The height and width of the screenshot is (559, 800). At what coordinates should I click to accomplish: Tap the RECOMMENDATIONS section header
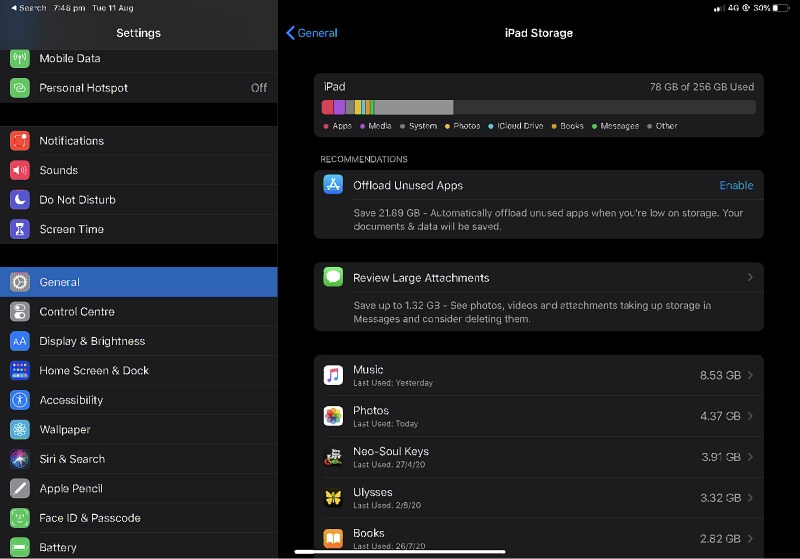click(364, 159)
